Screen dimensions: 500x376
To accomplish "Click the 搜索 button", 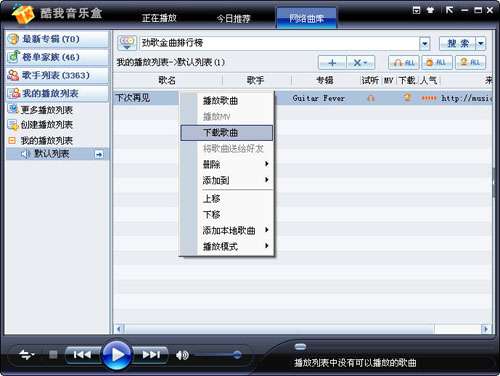I will coord(458,43).
